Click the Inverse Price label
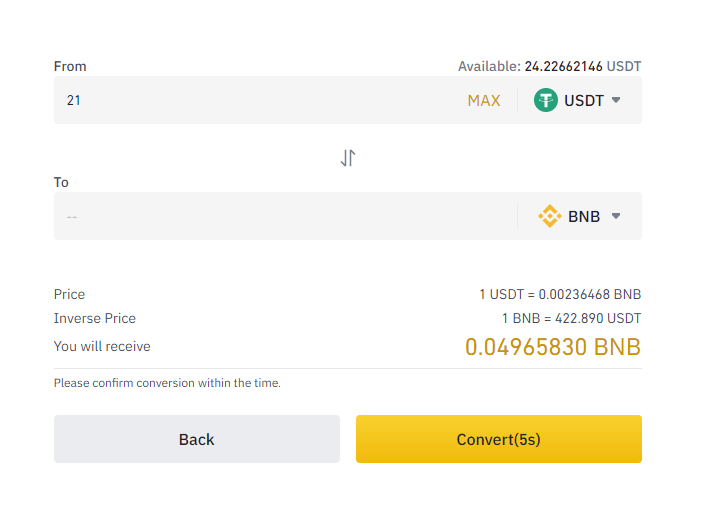 click(x=95, y=318)
